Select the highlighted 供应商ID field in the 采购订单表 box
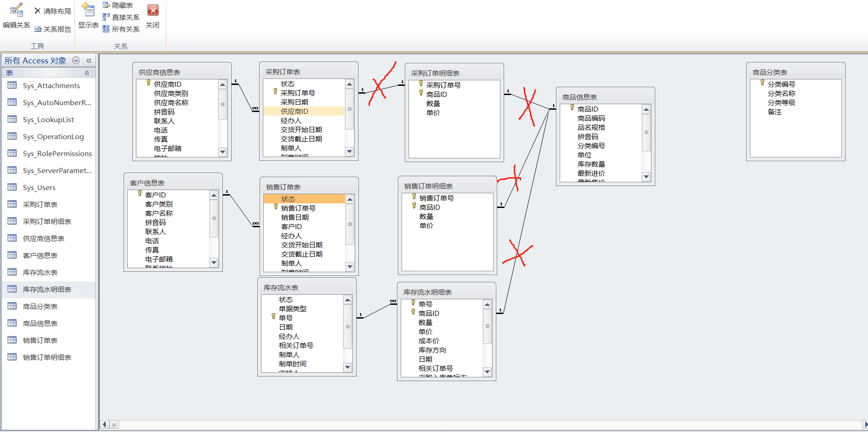The image size is (868, 432). [x=304, y=111]
